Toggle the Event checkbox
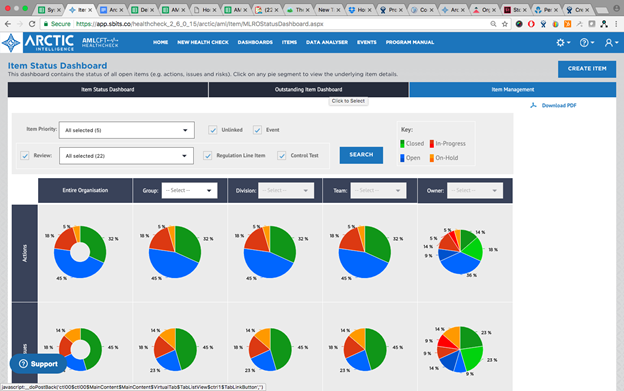Screen dimensions: 624x391 (257, 130)
